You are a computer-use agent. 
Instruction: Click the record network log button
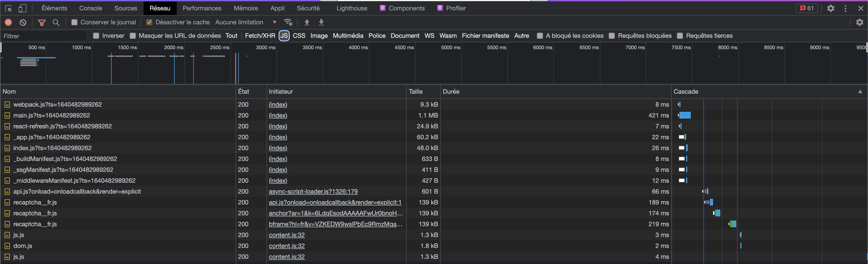pos(9,22)
